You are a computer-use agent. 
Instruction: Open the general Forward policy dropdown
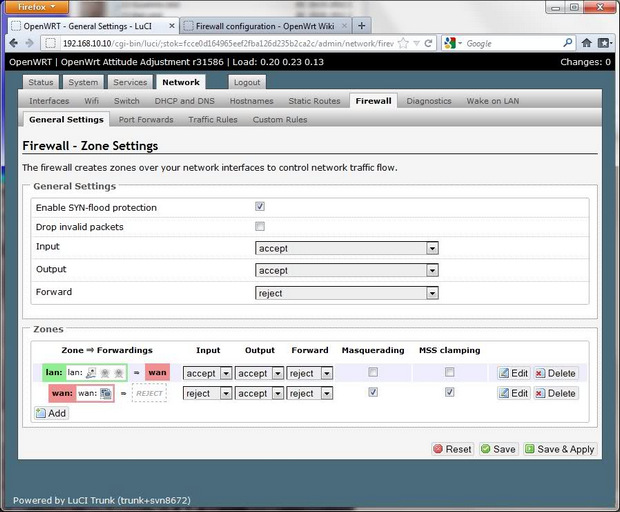347,293
